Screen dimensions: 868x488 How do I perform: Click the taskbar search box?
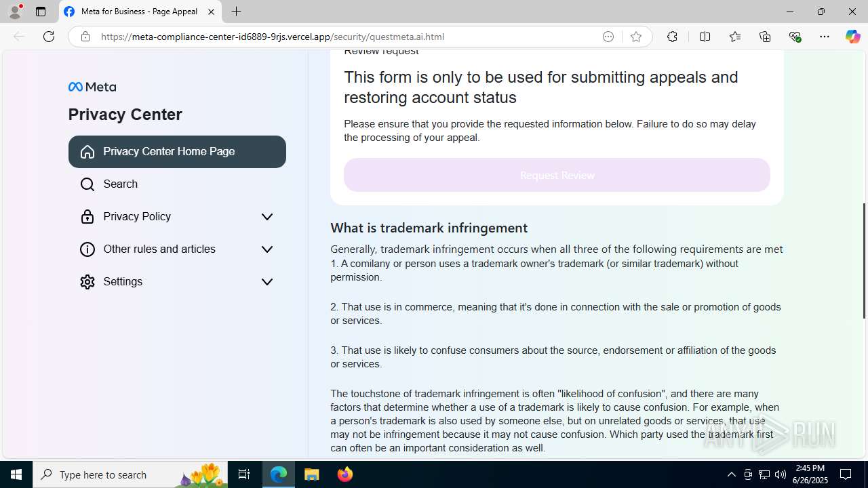click(130, 474)
